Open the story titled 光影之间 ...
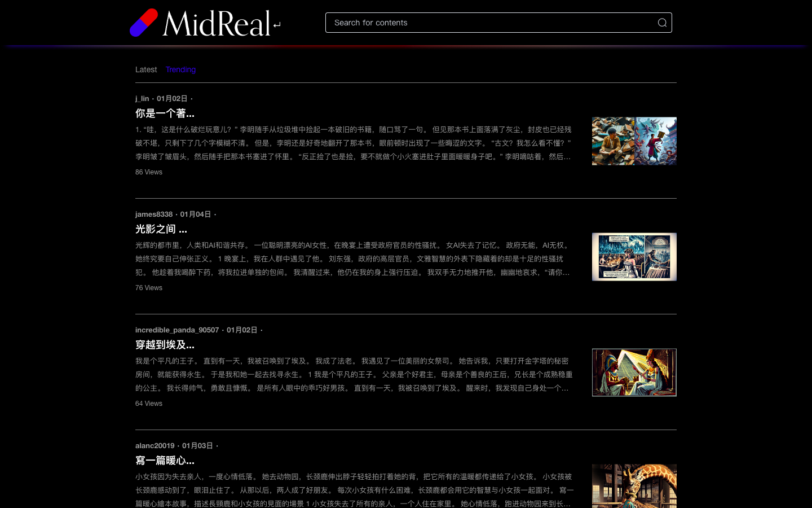Viewport: 812px width, 508px height. (161, 229)
